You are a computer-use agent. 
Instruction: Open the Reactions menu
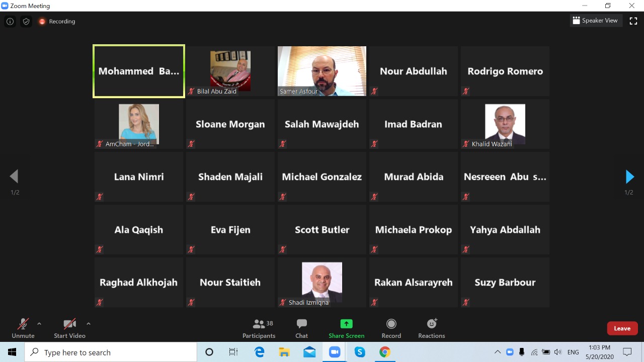click(431, 328)
